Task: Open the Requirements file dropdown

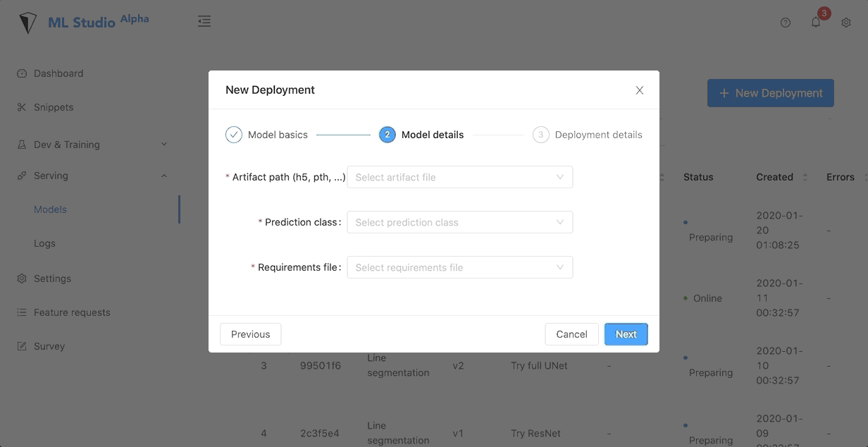Action: tap(459, 267)
